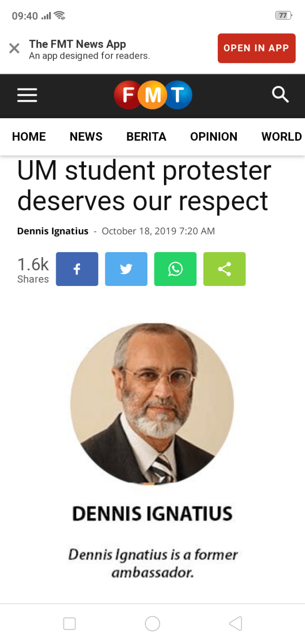Tap the article headline text

coord(144,186)
